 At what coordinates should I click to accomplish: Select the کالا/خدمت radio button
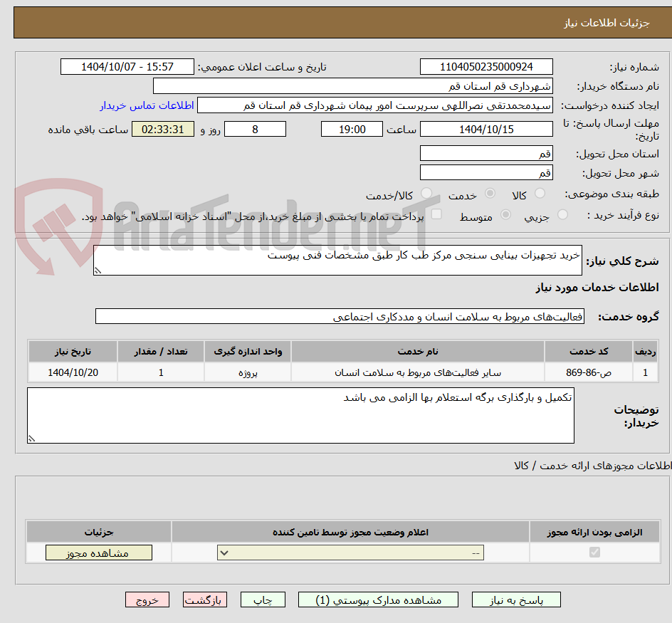tap(426, 194)
